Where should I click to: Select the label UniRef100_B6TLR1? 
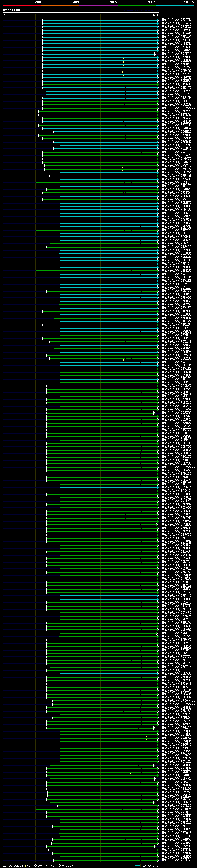coord(176,115)
